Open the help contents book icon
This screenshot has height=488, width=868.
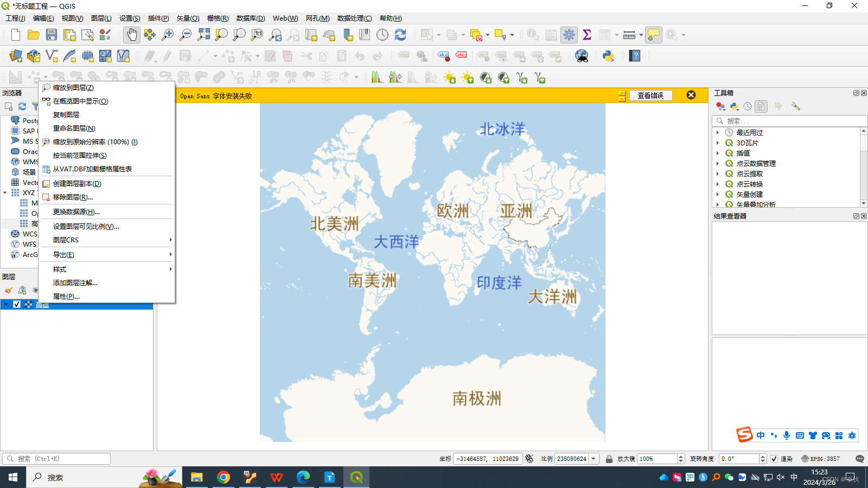(x=635, y=56)
